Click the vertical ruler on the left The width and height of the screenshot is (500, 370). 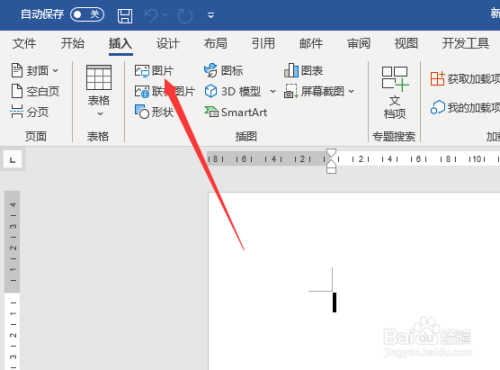12,280
